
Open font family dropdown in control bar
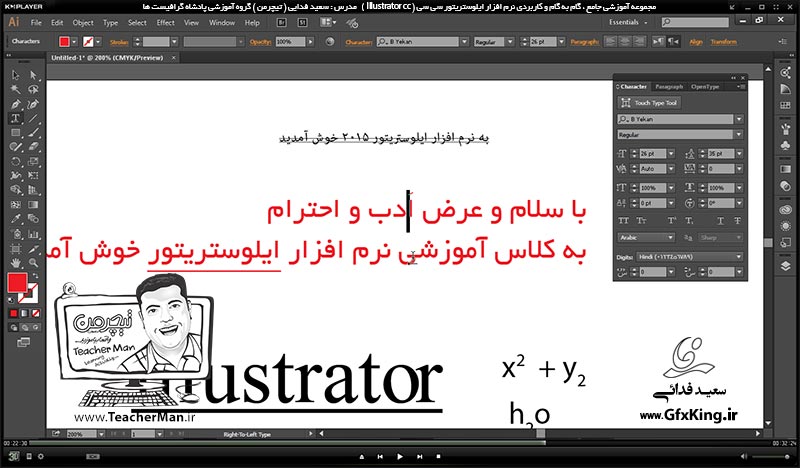[464, 42]
